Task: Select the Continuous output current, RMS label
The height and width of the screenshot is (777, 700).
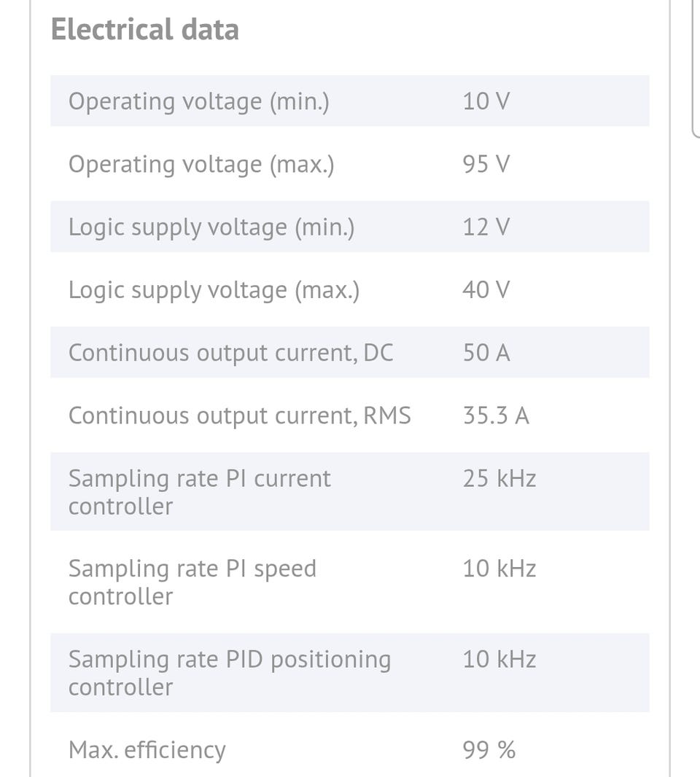Action: [239, 415]
